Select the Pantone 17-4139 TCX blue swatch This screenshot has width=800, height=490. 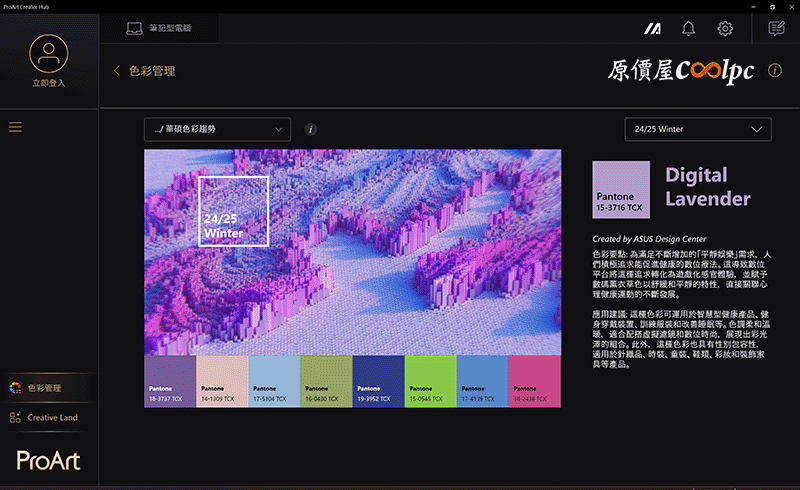tap(483, 381)
